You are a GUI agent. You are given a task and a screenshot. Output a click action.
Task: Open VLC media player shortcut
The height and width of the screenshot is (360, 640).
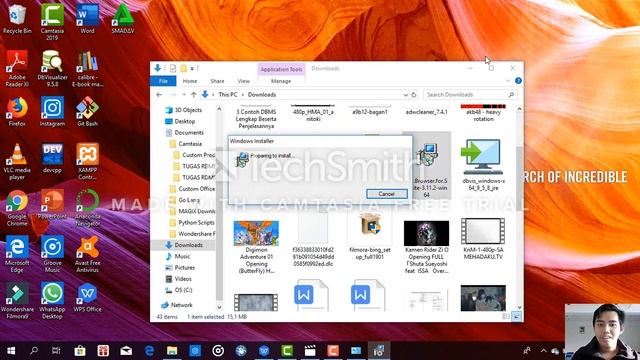coord(17,162)
